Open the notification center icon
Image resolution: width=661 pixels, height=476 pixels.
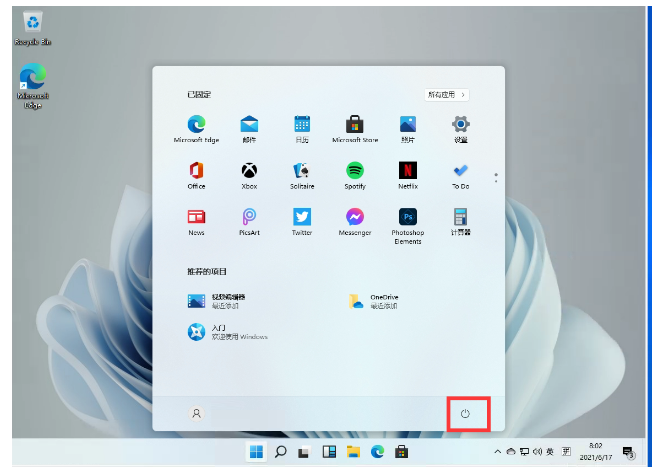[x=629, y=453]
